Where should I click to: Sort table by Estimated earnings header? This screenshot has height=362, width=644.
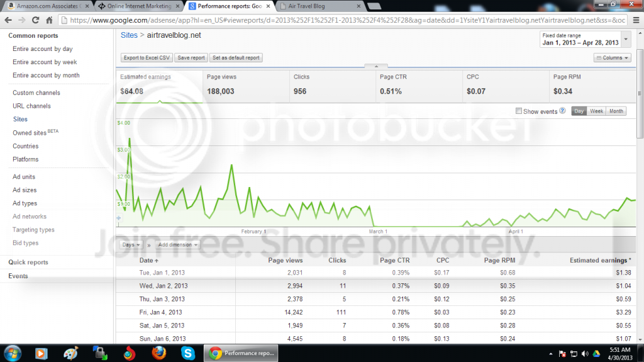pyautogui.click(x=600, y=261)
